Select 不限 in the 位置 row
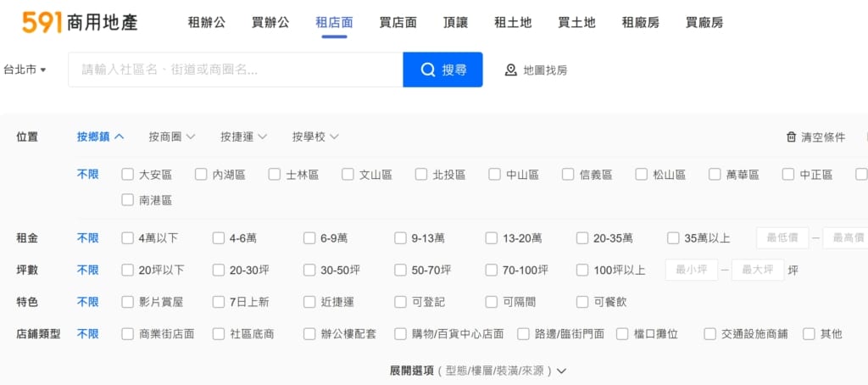This screenshot has height=385, width=868. [87, 175]
